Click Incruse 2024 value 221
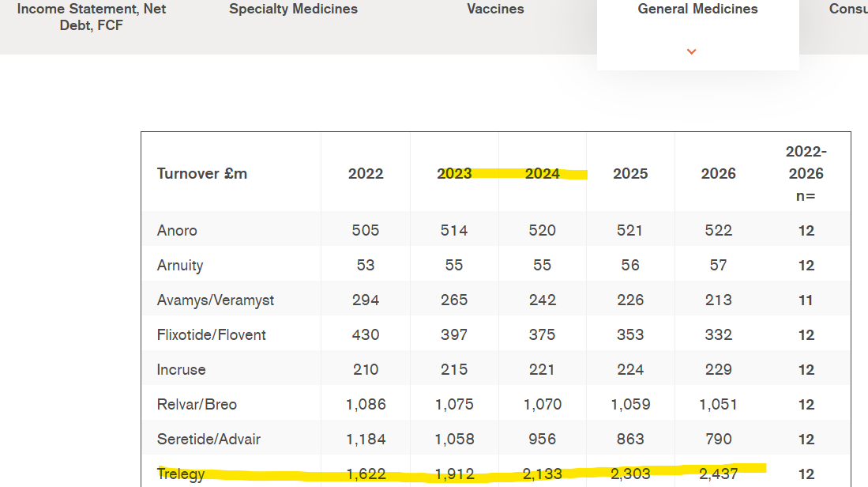Screen dimensions: 868x487 click(x=542, y=369)
